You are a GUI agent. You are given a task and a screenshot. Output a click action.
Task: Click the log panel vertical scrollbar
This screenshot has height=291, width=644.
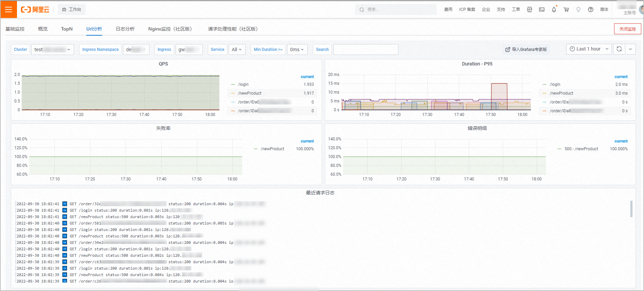(x=631, y=209)
